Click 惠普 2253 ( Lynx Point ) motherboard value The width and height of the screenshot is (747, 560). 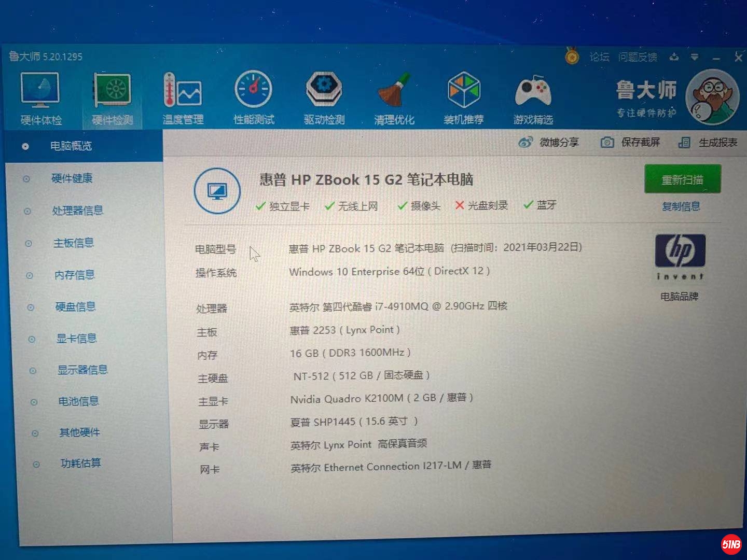[x=344, y=330]
